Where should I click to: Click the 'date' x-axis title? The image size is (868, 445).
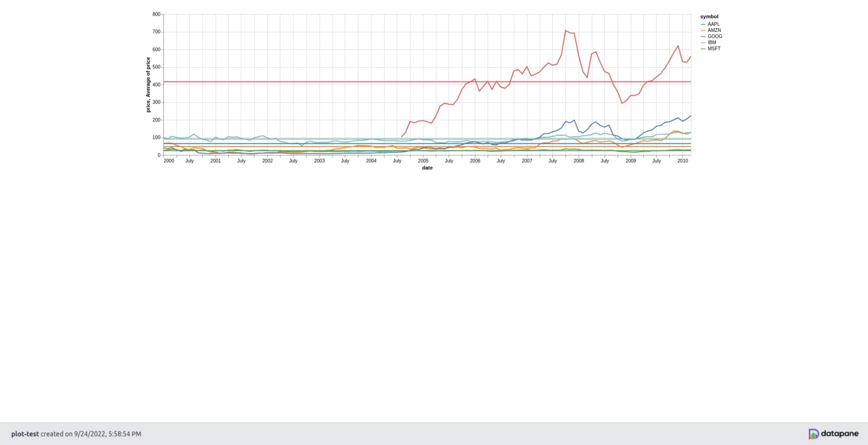(x=427, y=168)
